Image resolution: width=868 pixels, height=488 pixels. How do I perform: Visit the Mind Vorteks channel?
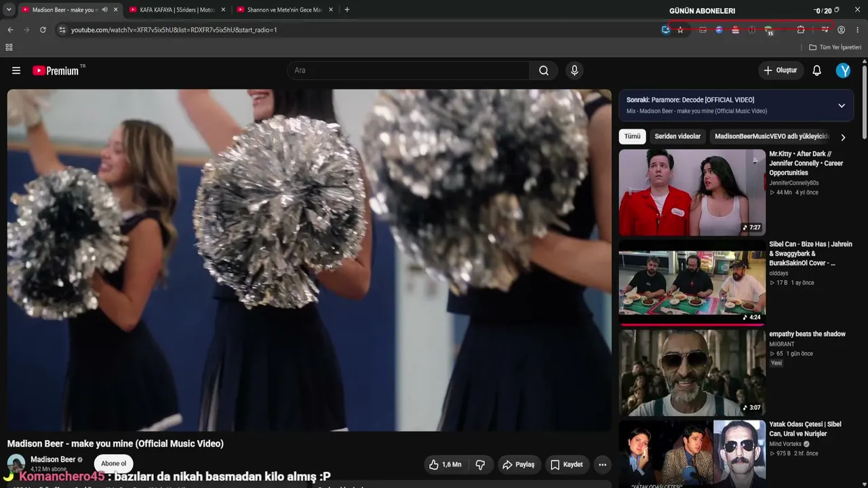785,444
